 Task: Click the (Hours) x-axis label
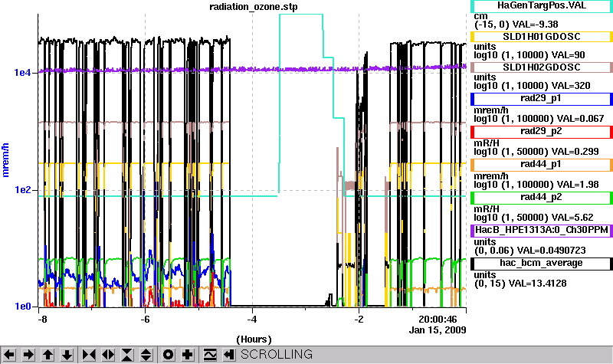(x=254, y=339)
